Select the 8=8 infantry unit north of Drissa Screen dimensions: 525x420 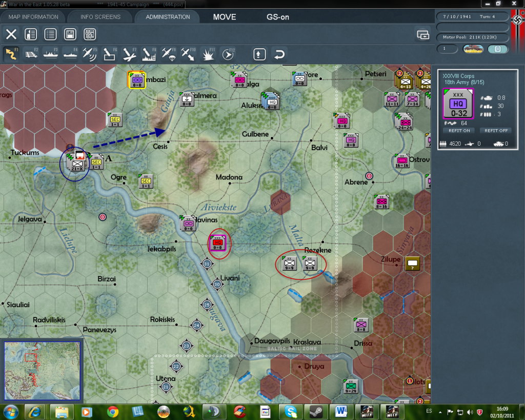[x=361, y=325]
